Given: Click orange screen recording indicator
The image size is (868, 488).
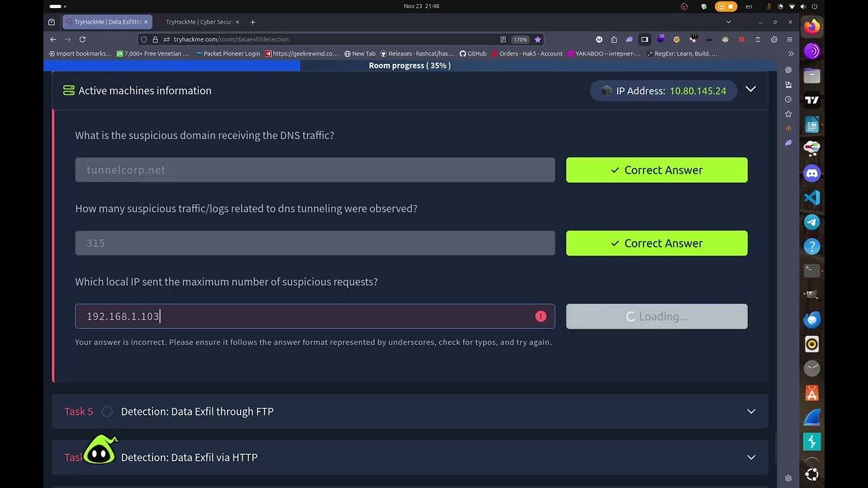Looking at the screenshot, I should click(726, 6).
